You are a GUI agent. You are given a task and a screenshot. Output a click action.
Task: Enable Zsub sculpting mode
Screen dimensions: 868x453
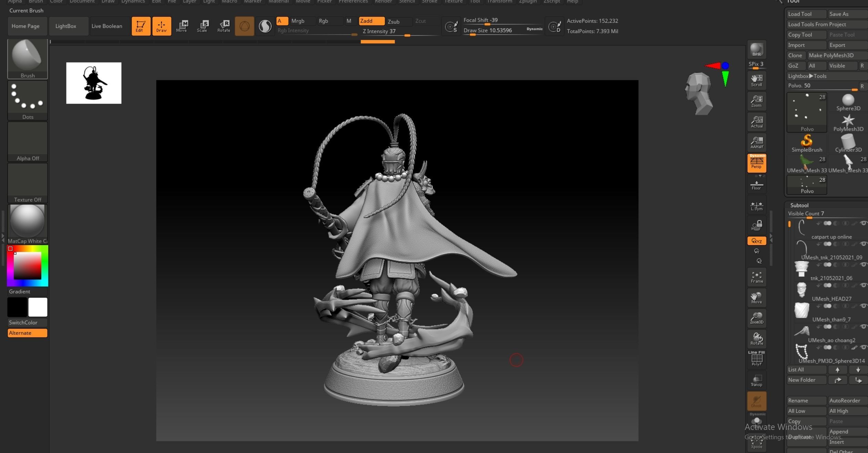tap(393, 21)
